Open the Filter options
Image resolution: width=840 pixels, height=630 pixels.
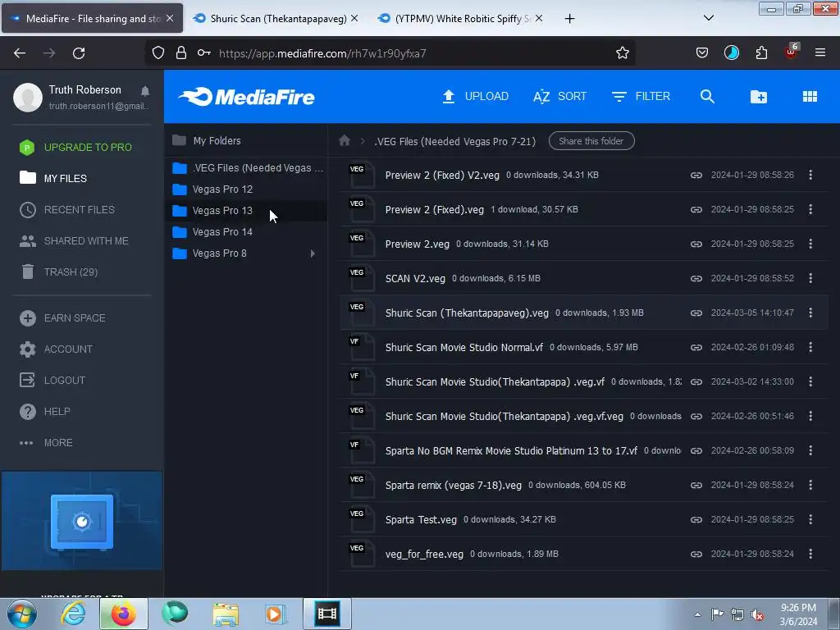[641, 97]
